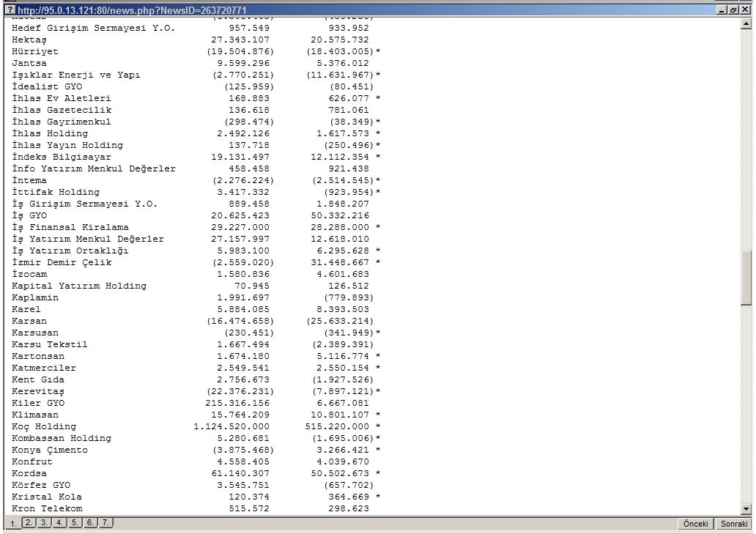Click Kiler GYO
The height and width of the screenshot is (534, 756).
pyautogui.click(x=37, y=403)
